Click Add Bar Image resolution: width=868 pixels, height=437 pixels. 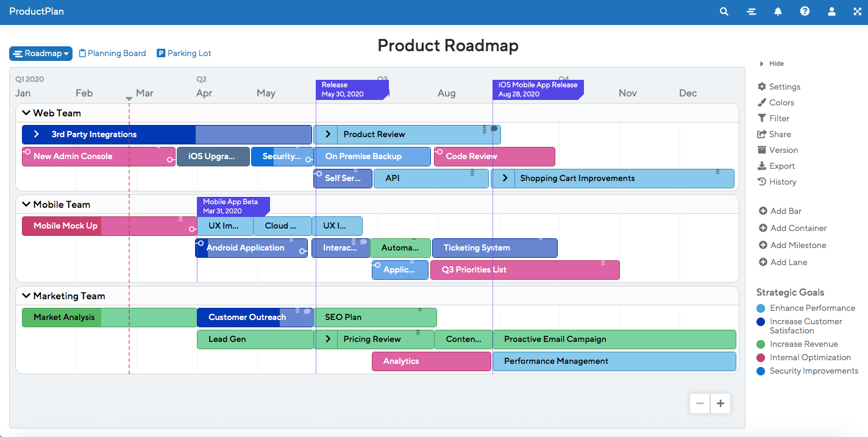[x=780, y=211]
